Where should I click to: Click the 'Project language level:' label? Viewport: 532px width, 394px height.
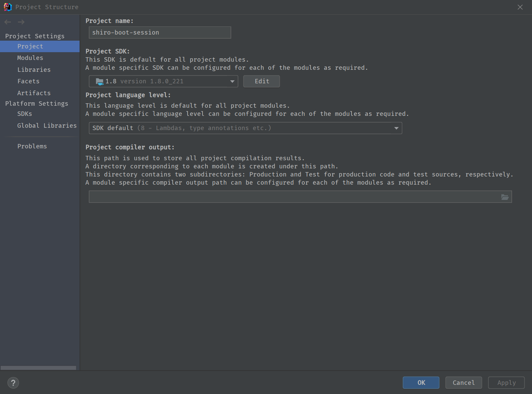tap(128, 95)
